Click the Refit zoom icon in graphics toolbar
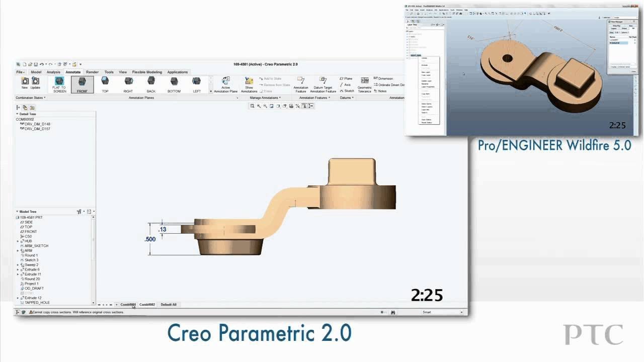 click(x=253, y=106)
